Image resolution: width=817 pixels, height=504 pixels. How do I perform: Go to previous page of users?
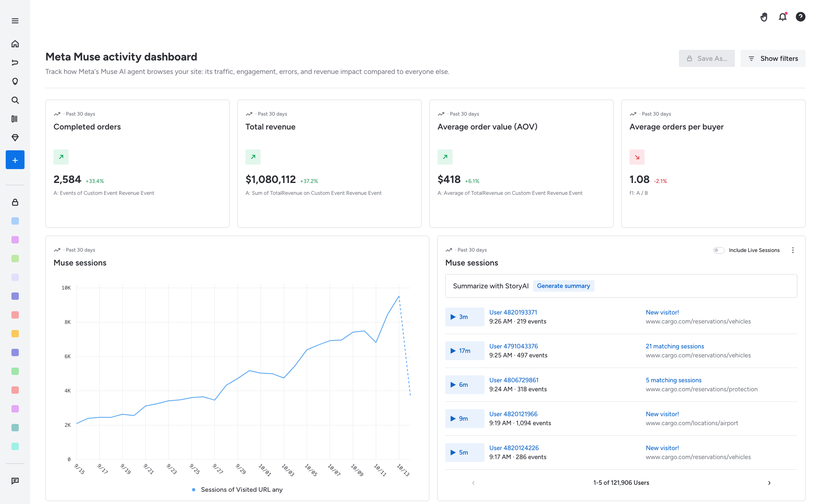tap(473, 483)
